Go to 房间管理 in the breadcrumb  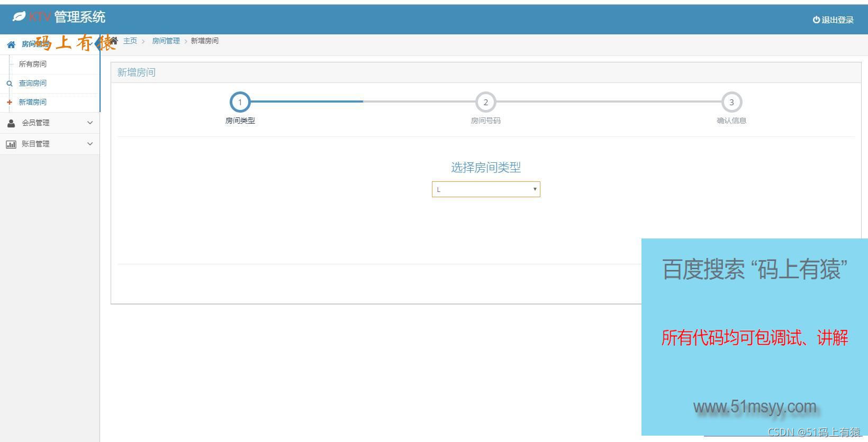point(166,41)
